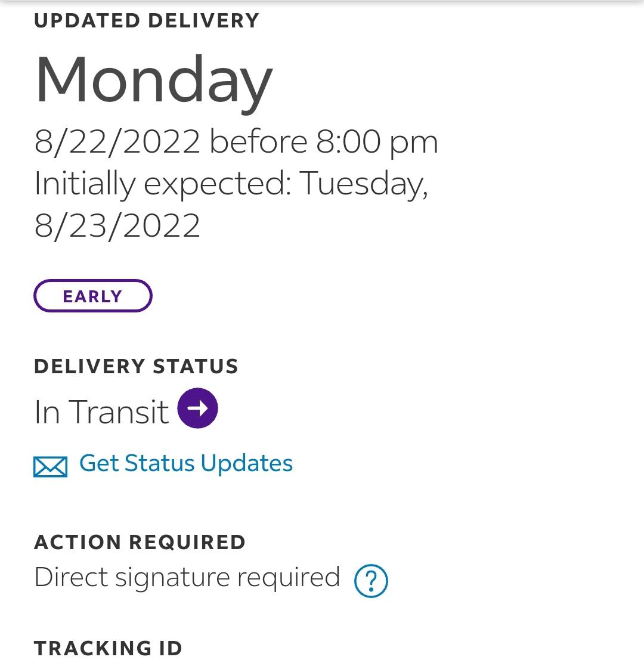Select the 8/22/2022 before 8:00 pm date line
The height and width of the screenshot is (666, 644).
click(237, 141)
